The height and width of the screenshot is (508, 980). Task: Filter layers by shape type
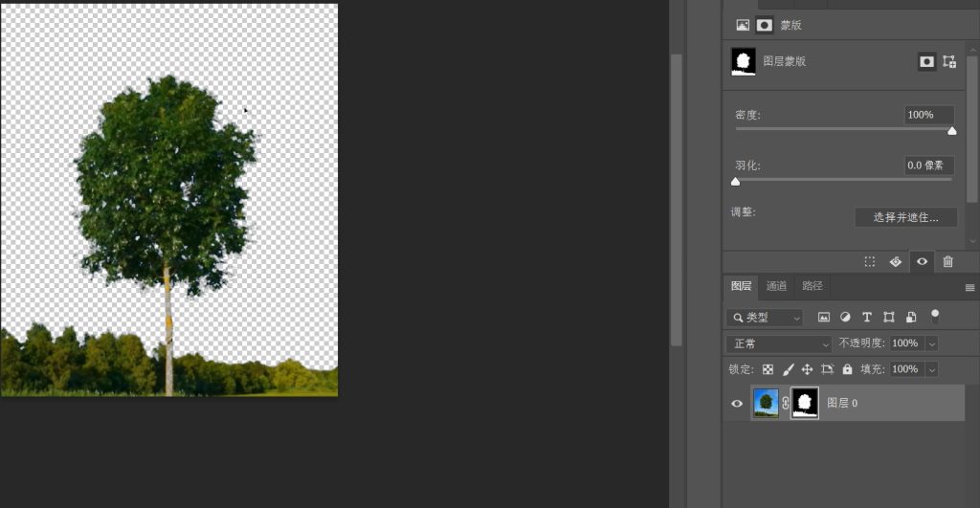point(889,317)
